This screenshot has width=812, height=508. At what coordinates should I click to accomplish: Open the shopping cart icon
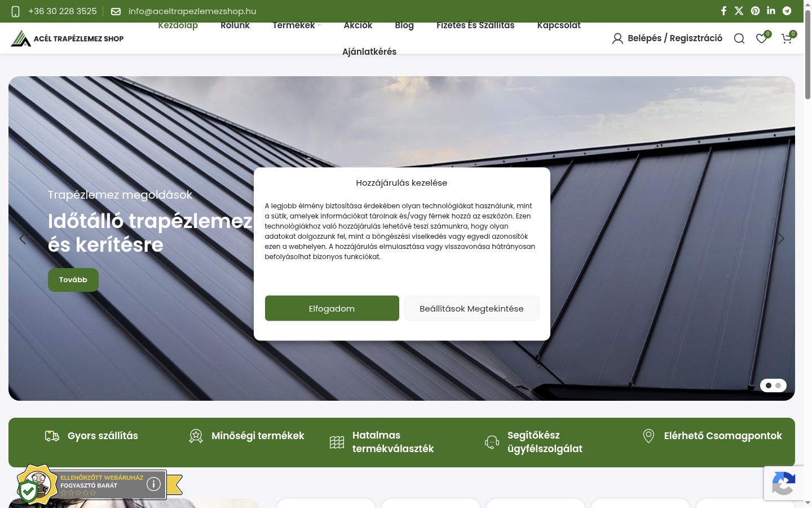pos(787,38)
